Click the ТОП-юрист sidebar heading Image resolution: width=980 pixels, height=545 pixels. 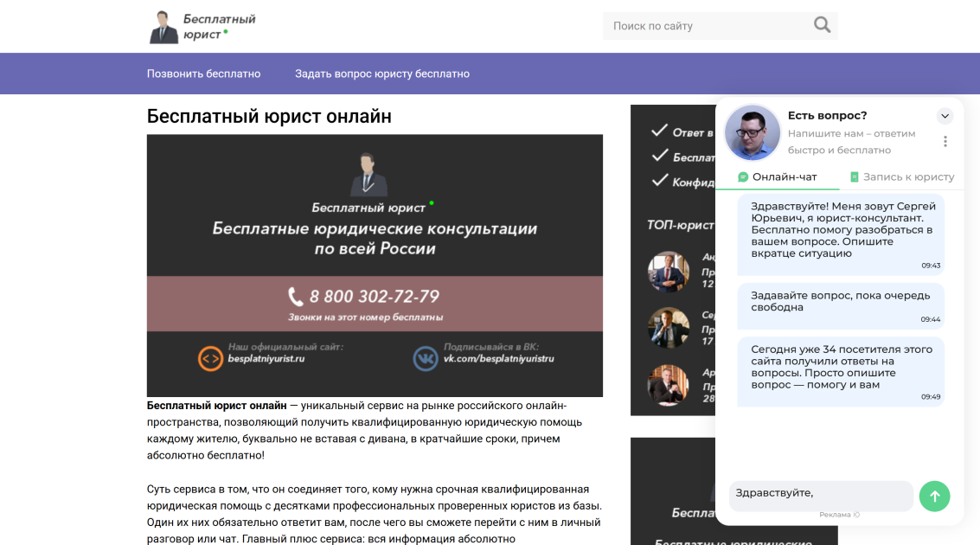pos(681,225)
